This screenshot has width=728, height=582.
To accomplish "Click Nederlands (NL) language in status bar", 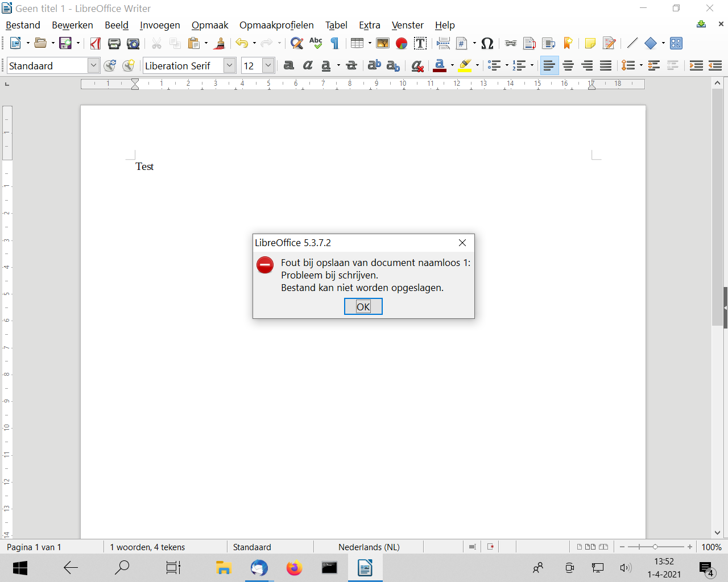I will [369, 547].
